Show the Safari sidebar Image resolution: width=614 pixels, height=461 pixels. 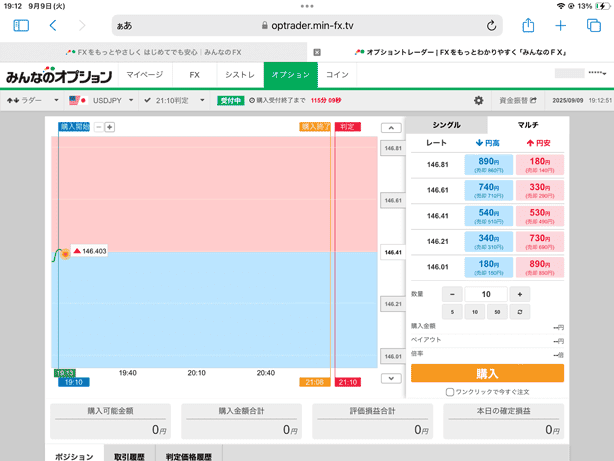[x=21, y=26]
